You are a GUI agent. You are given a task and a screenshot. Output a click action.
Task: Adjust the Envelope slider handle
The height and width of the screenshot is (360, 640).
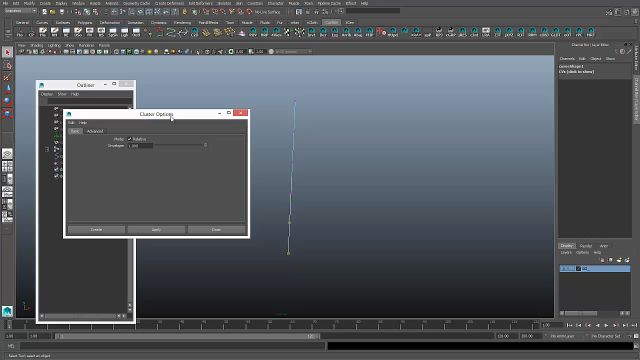click(205, 145)
